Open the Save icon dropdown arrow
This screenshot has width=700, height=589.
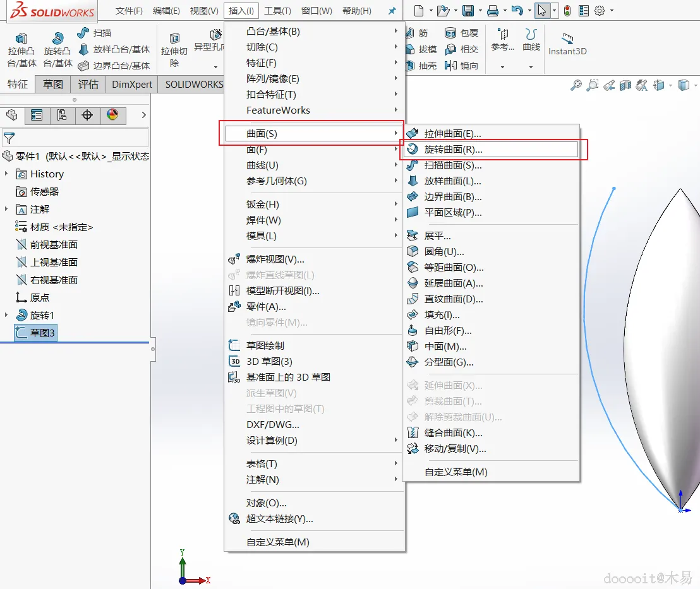coord(480,11)
